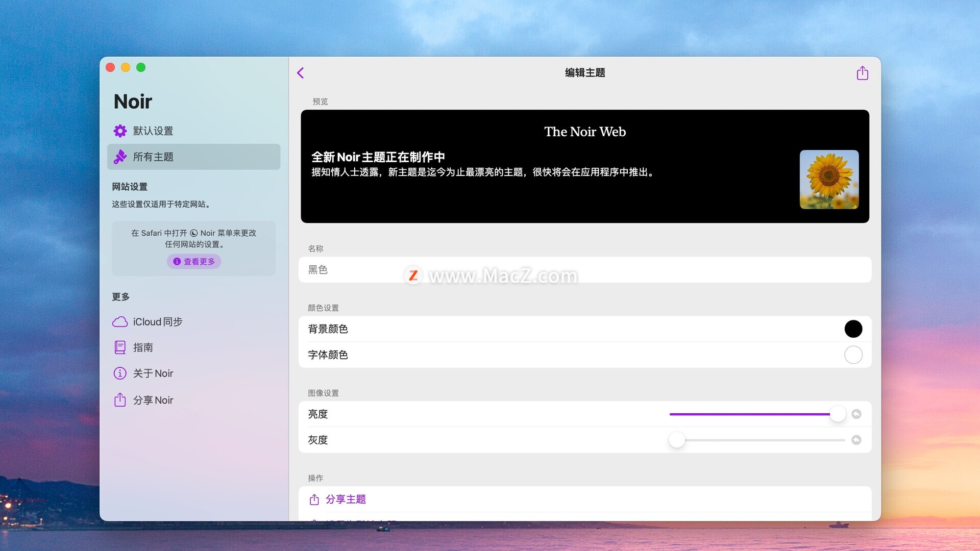Click the 默认设置 gear icon
This screenshot has width=980, height=551.
tap(120, 131)
